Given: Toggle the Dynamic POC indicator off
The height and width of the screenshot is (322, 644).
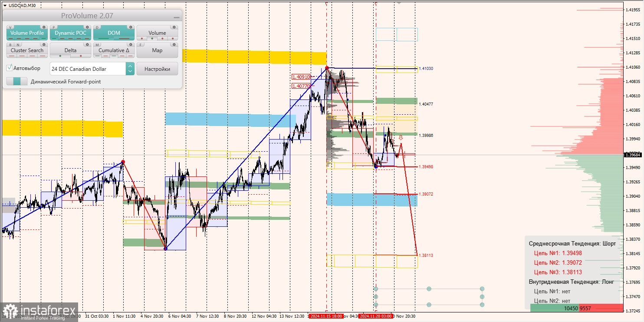Looking at the screenshot, I should click(71, 33).
